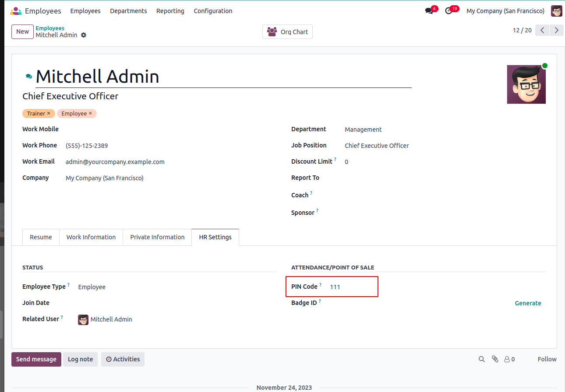This screenshot has width=565, height=392.
Task: Click the Generate badge ID link
Action: point(528,303)
